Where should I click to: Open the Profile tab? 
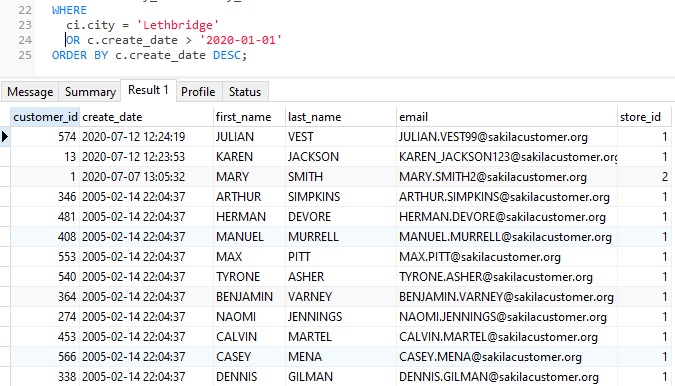[x=198, y=92]
